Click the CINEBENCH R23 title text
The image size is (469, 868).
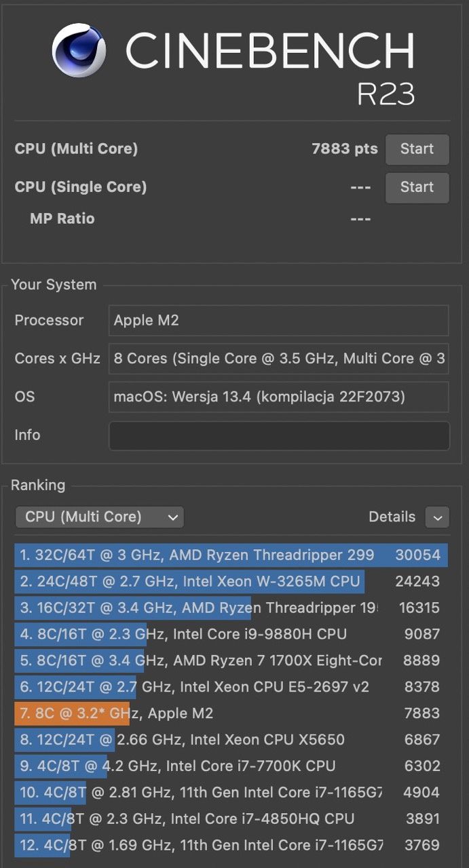click(270, 68)
